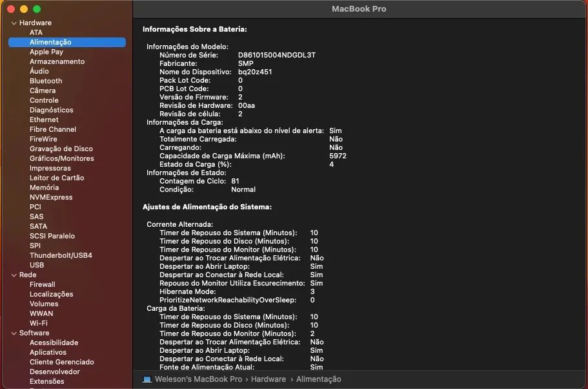Image resolution: width=588 pixels, height=389 pixels.
Task: Open the Áudio sidebar entry
Action: (39, 71)
